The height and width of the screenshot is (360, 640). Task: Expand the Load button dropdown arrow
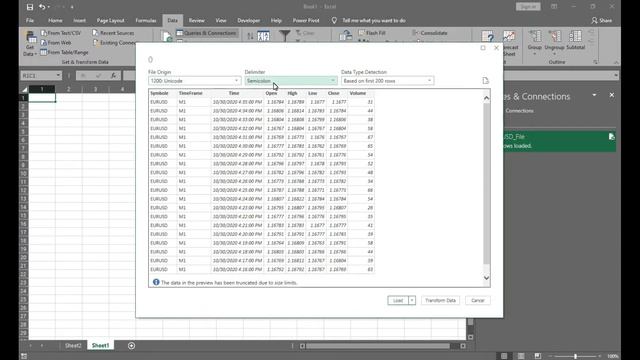(412, 300)
